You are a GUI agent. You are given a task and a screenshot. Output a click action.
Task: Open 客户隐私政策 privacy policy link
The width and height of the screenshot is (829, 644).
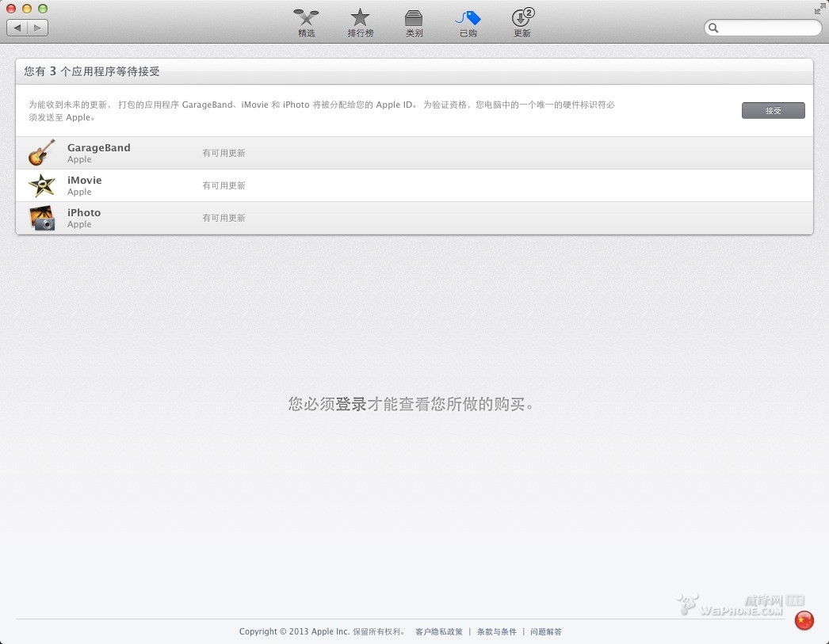(439, 631)
